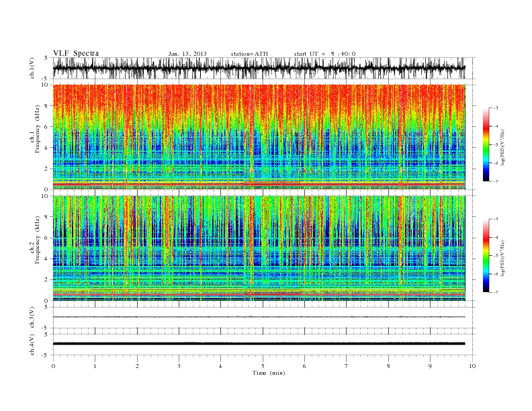This screenshot has height=411, width=532.
Task: Click the "8" kHz tick on ch.1 spectrogram
Action: tap(46, 106)
